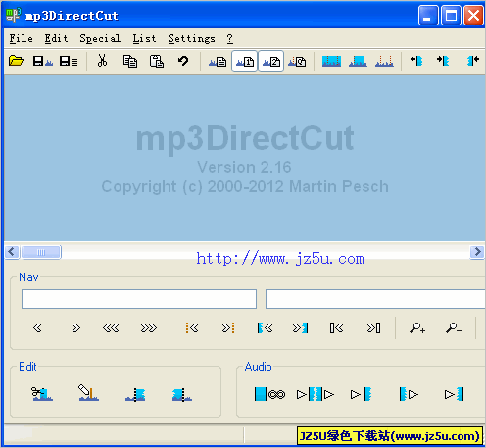Viewport: 486px width, 448px height.
Task: Click the scissors cut toolbar icon
Action: (x=102, y=61)
